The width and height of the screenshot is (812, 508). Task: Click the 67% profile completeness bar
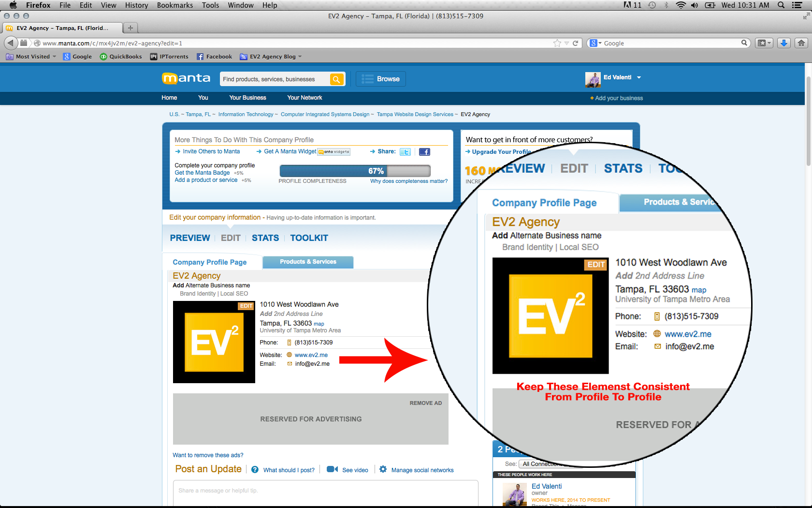(355, 171)
